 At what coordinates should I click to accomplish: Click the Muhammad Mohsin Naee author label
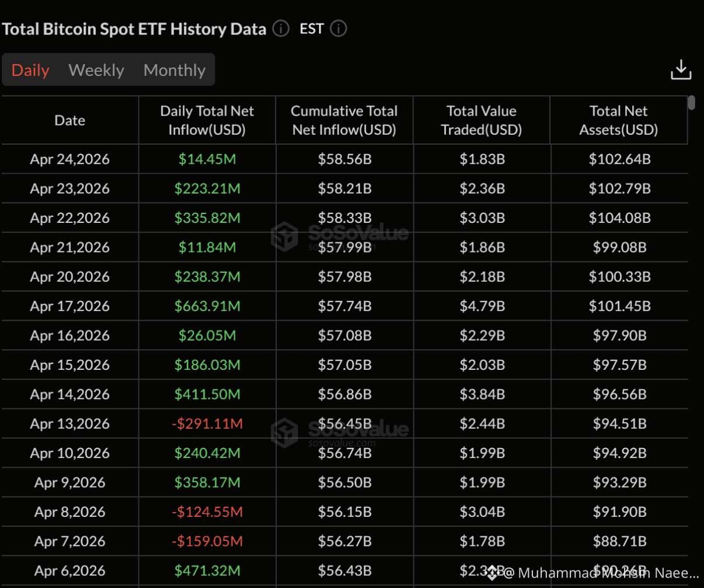point(602,573)
